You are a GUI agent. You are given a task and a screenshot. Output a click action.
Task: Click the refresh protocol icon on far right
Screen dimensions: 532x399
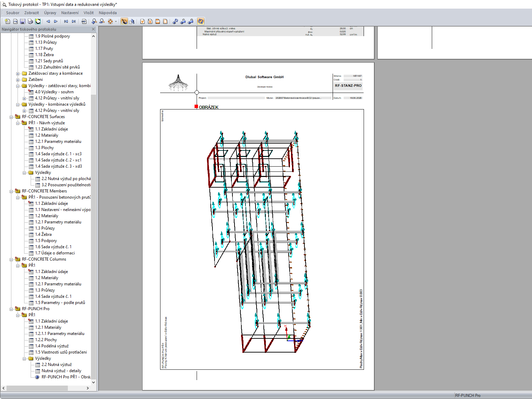click(201, 21)
